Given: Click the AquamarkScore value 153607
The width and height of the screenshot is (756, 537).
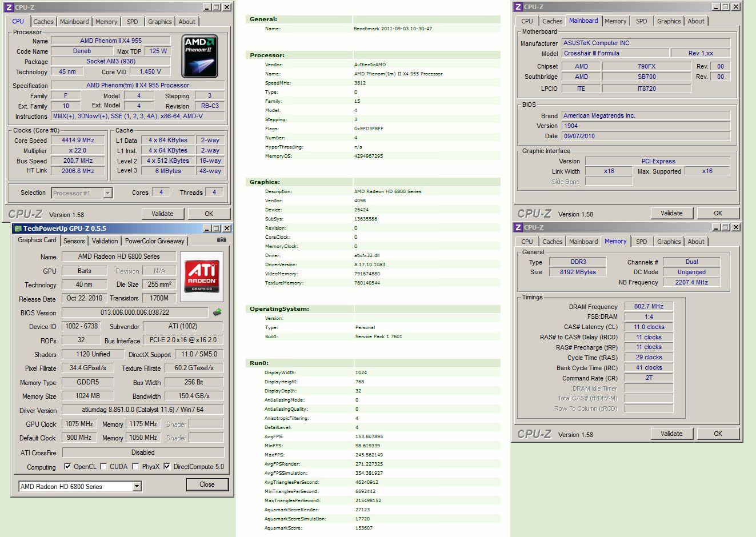Looking at the screenshot, I should [363, 528].
